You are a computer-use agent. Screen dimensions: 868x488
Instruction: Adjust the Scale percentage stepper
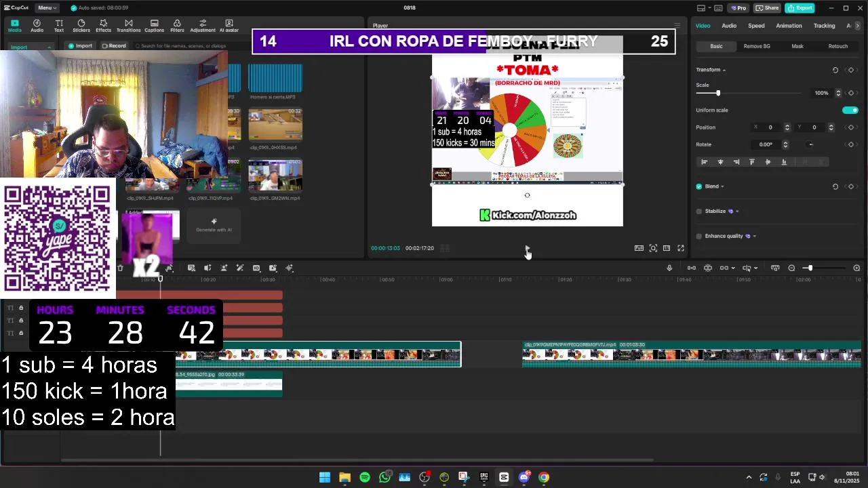[838, 93]
